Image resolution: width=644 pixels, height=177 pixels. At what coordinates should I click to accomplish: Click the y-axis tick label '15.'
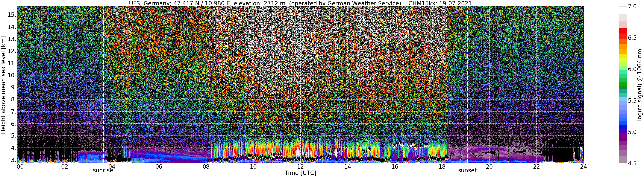[x=12, y=15]
